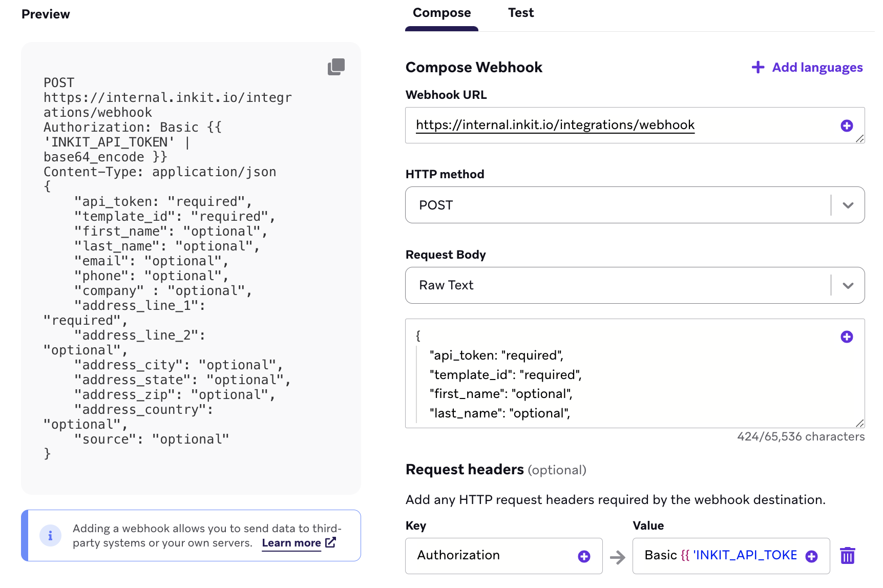Click the Request headers (optional) heading
This screenshot has height=588, width=883.
(496, 470)
